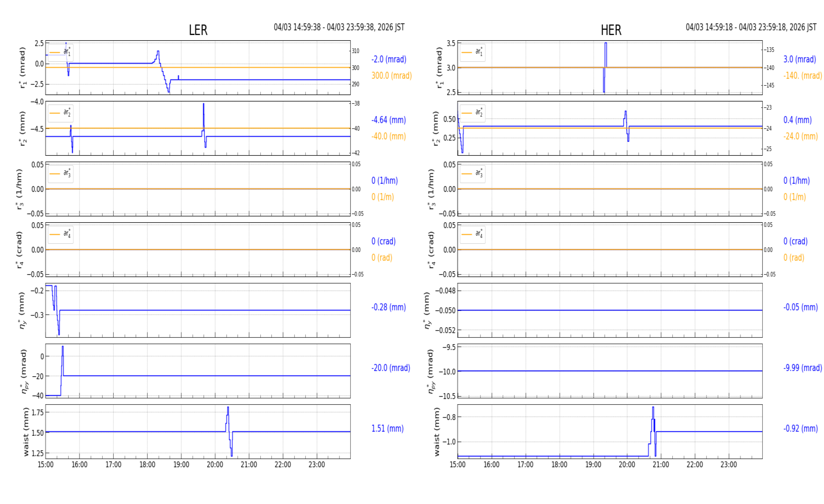Click the LER date range timestamp text
The image size is (824, 504).
(x=339, y=27)
